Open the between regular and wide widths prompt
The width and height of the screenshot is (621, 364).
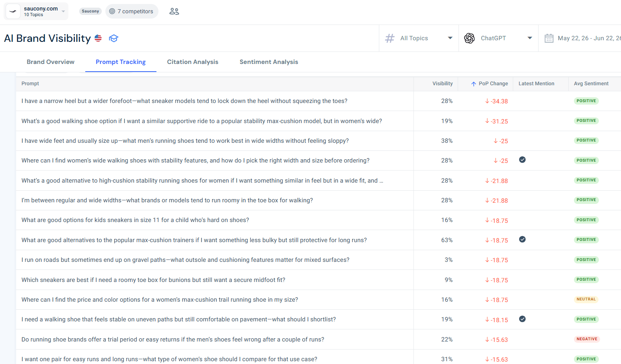(167, 200)
